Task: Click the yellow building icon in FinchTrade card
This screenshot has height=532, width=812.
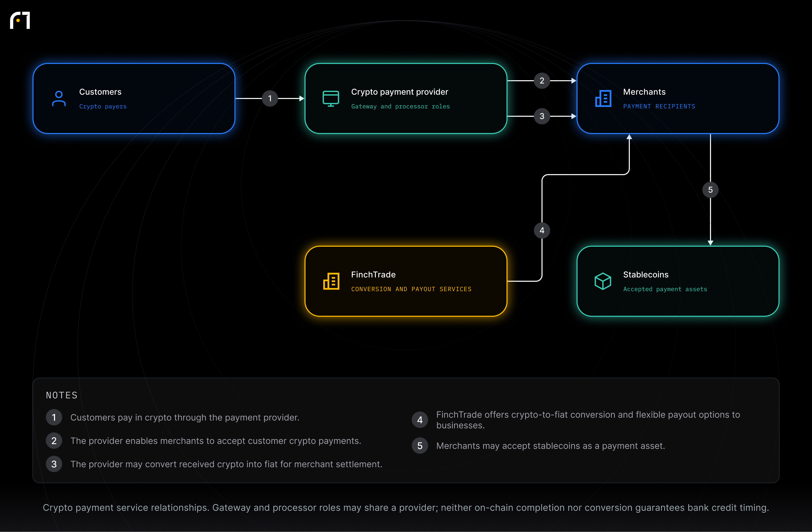Action: point(331,281)
